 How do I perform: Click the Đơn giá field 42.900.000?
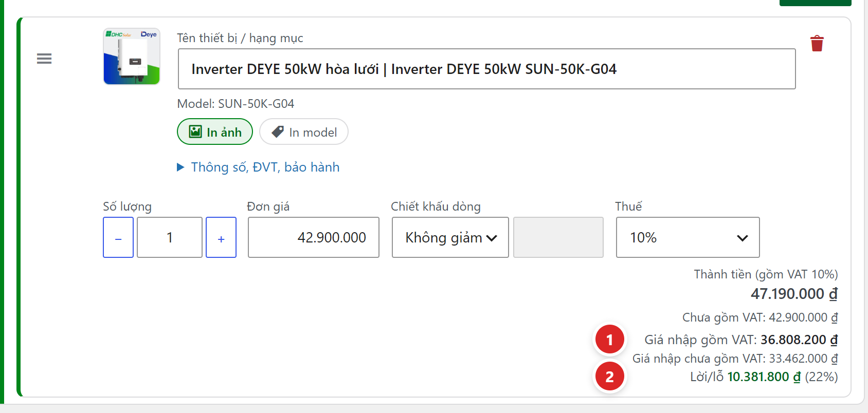314,237
